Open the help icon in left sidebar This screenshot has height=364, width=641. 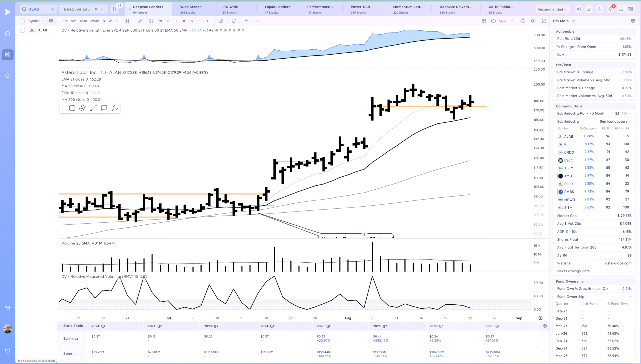click(x=8, y=350)
